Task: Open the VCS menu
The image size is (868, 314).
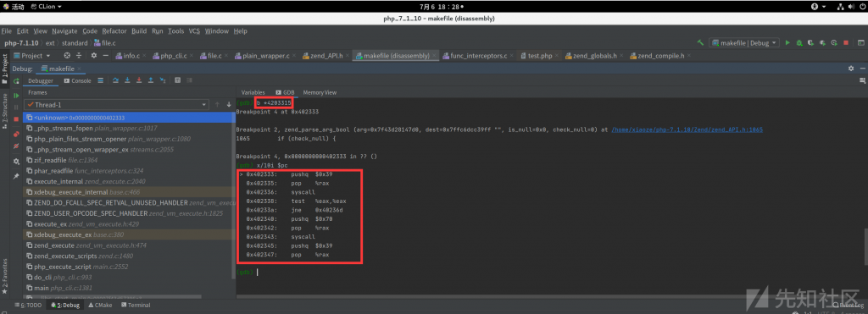Action: pos(194,31)
